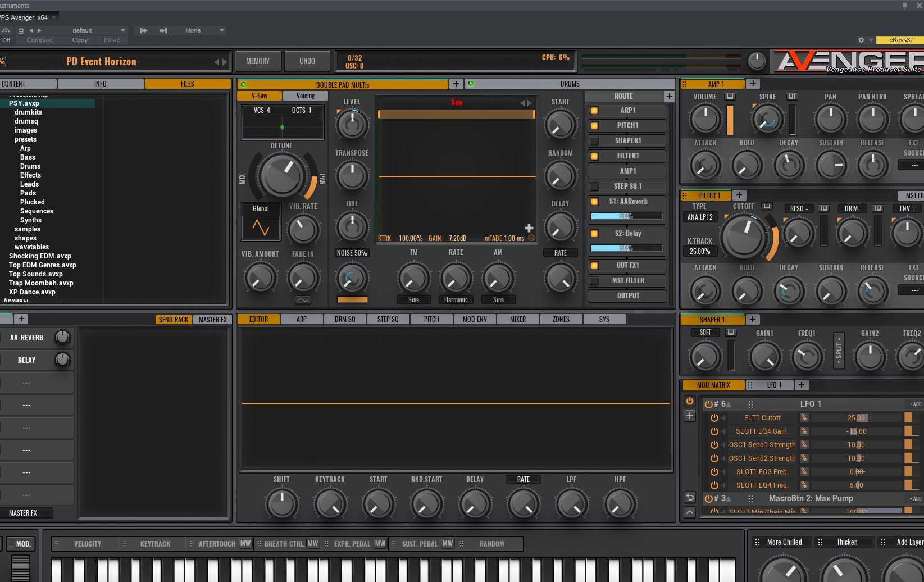The width and height of the screenshot is (924, 582).
Task: Click the next preset arrow beside PD Event Horizon
Action: tap(225, 62)
